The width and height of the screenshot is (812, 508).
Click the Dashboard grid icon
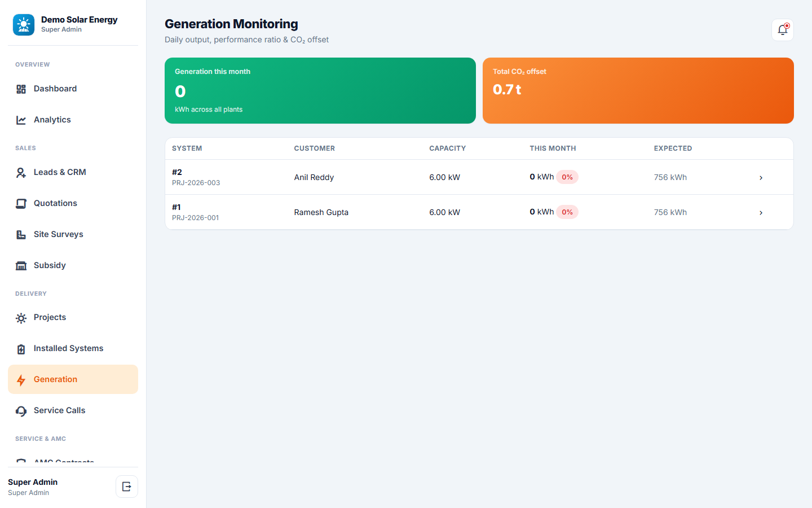(x=21, y=89)
